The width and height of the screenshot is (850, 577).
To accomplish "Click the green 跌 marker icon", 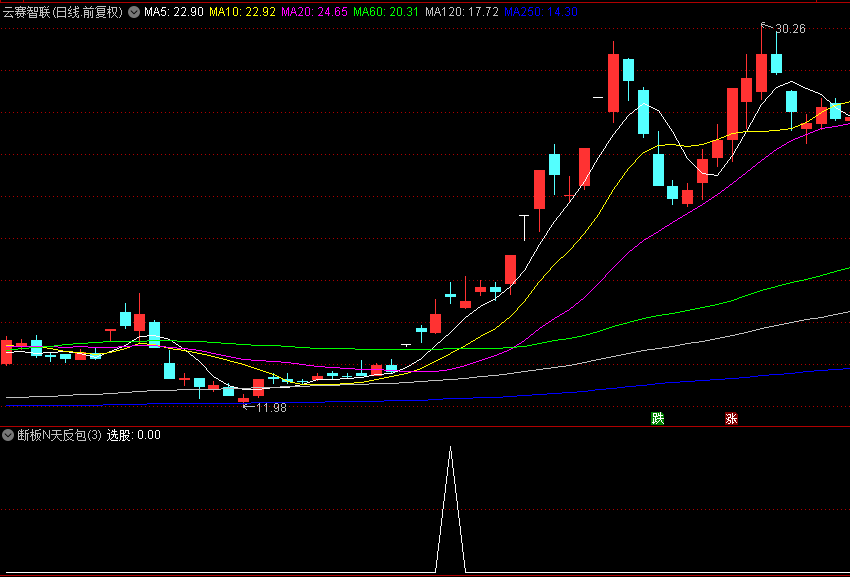I will (x=657, y=418).
